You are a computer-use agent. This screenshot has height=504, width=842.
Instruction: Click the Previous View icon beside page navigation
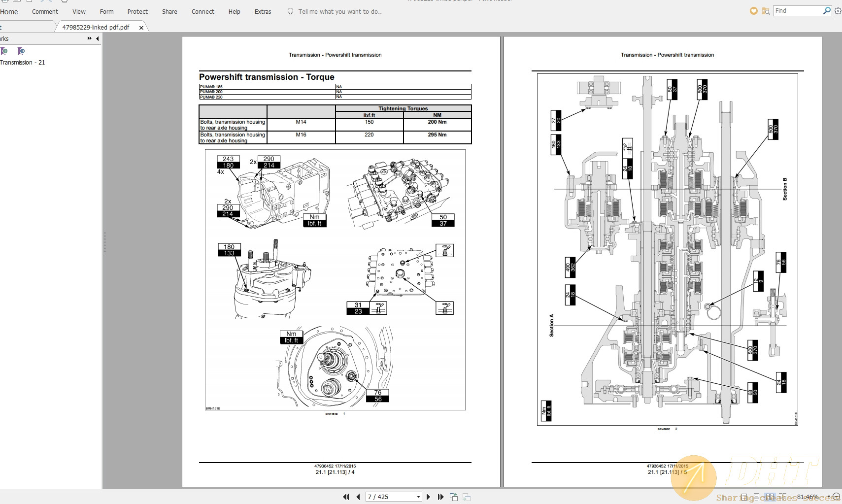point(453,497)
